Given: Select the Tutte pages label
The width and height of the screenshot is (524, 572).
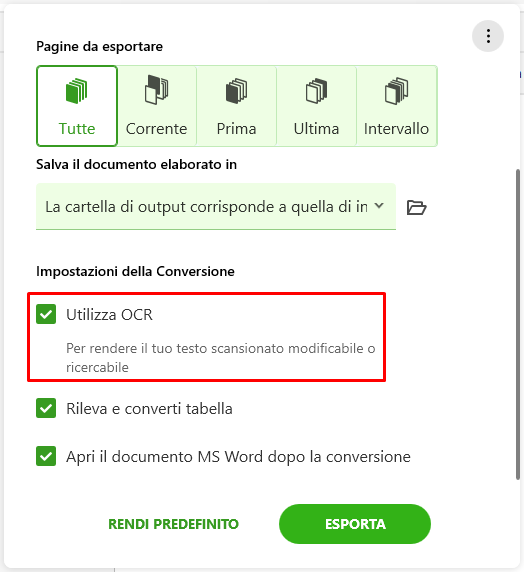Looking at the screenshot, I should 77,129.
